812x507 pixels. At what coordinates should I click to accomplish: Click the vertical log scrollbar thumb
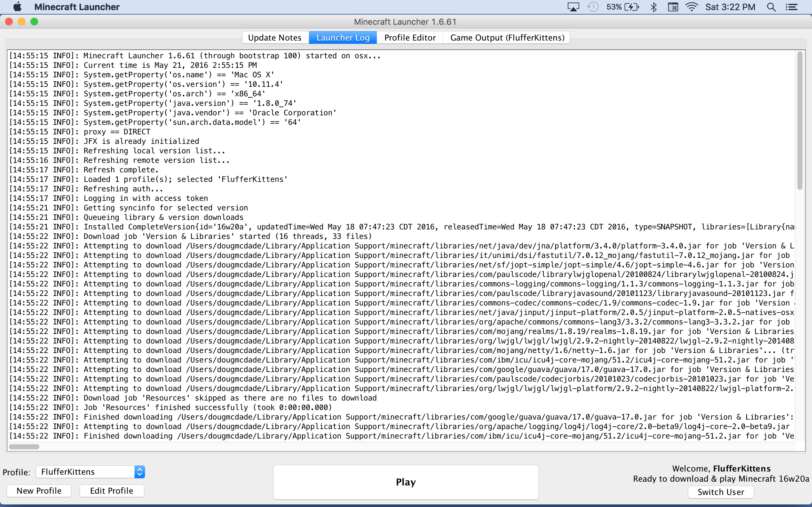coord(800,121)
